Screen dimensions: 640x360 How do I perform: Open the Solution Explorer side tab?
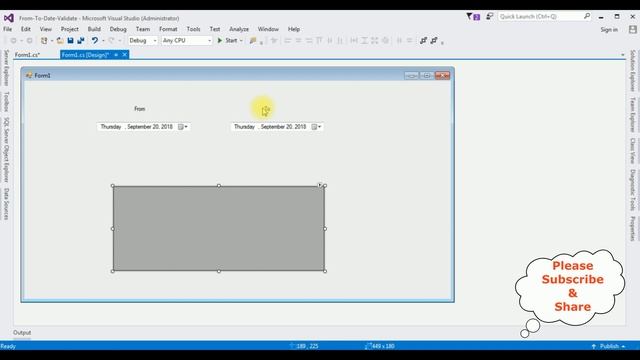point(632,71)
